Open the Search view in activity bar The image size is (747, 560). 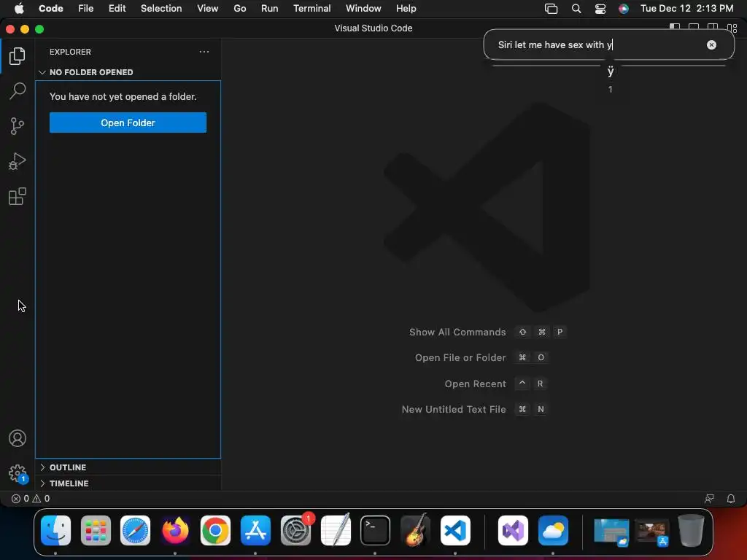pos(18,91)
